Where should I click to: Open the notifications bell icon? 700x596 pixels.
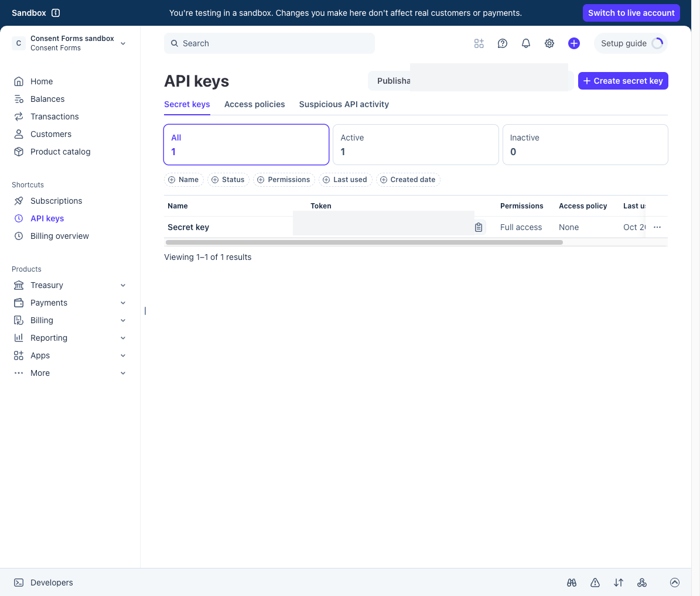tap(526, 43)
